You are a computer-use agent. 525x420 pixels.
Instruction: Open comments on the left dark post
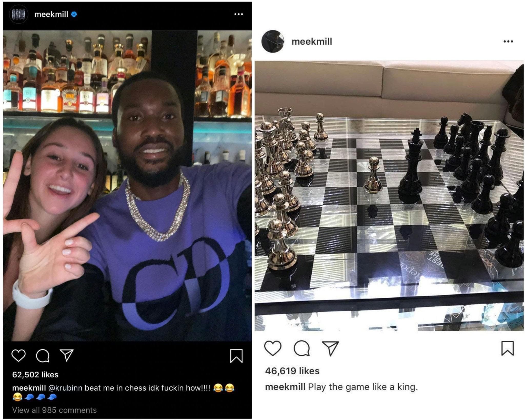43,356
